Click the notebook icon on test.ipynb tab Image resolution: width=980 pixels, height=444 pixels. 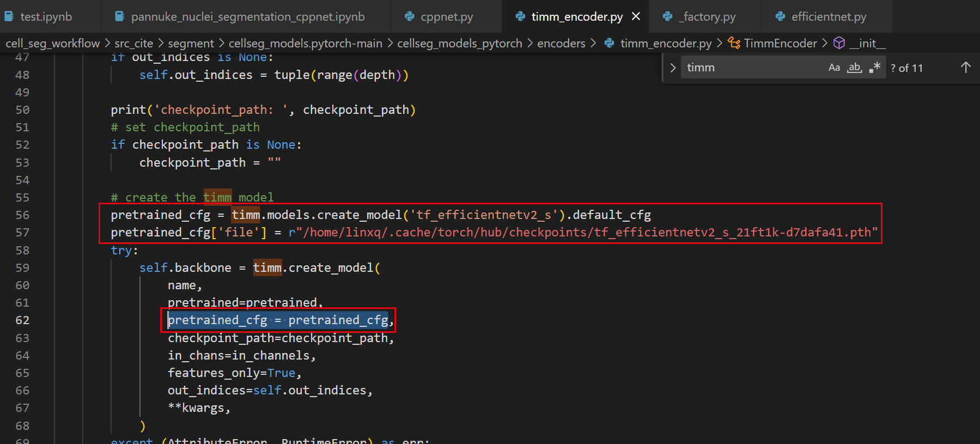tap(9, 16)
